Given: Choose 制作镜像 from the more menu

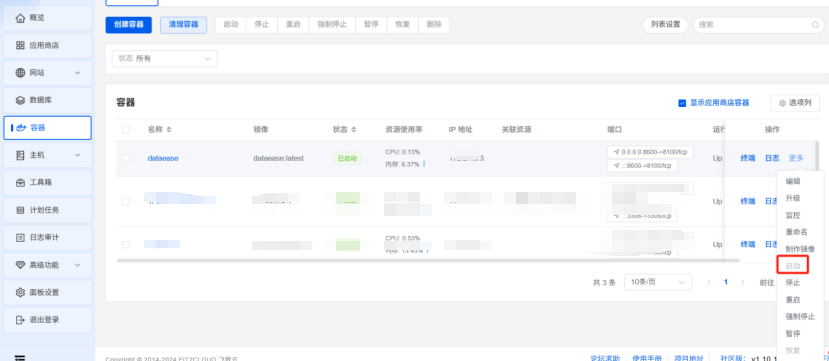Looking at the screenshot, I should click(800, 249).
